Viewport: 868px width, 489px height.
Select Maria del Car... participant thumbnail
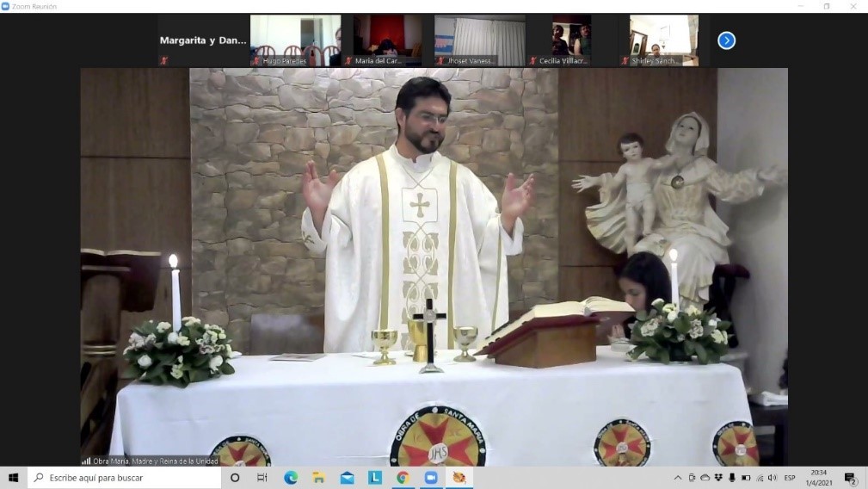coord(387,40)
